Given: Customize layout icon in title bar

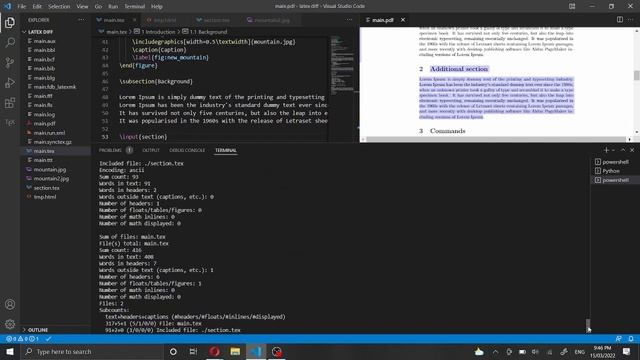Looking at the screenshot, I should click(572, 6).
